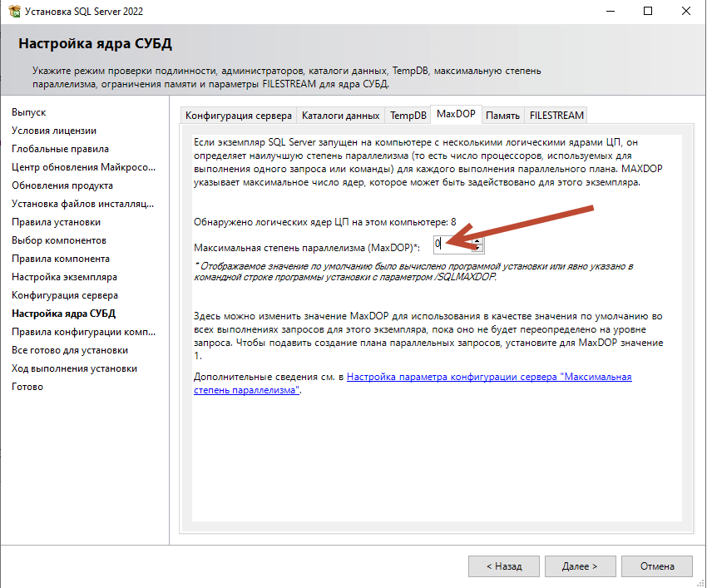Increment MaxDOP using the up stepper arrow
707x588 pixels.
478,240
